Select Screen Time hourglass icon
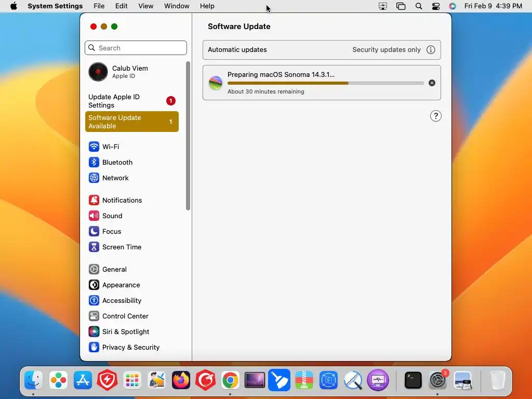 (x=94, y=247)
